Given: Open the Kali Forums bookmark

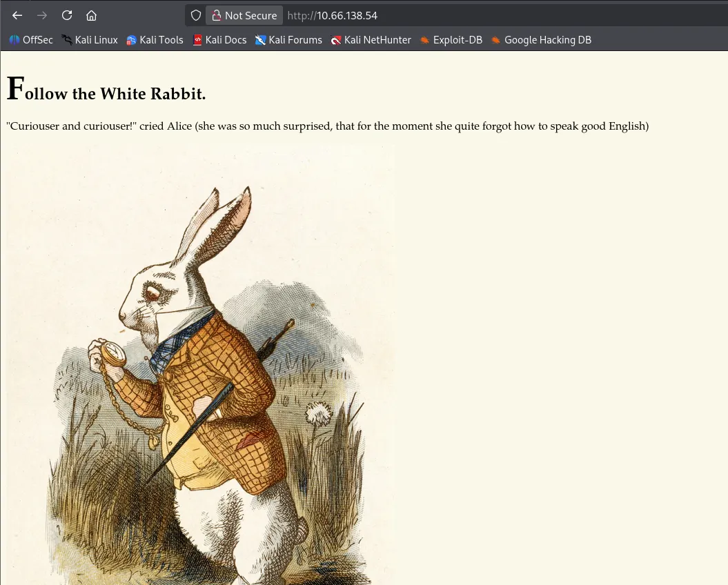Looking at the screenshot, I should click(288, 40).
